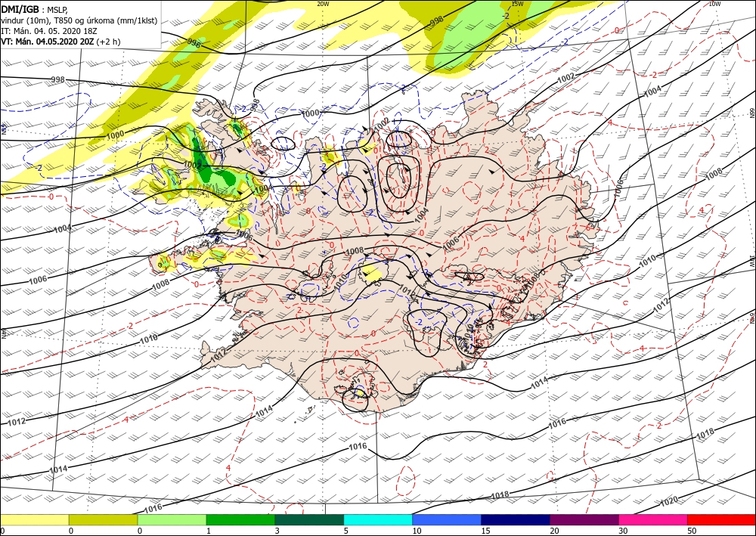Click the legend value '20'
756x536 pixels.
pos(554,531)
